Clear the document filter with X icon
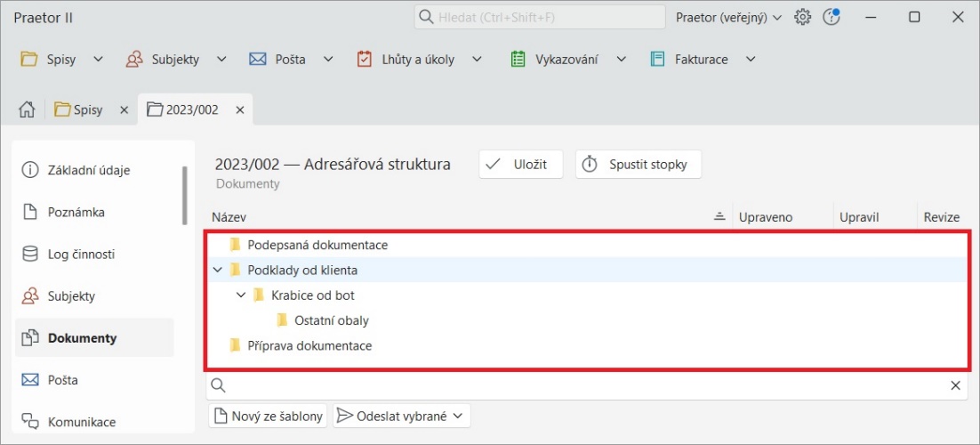This screenshot has height=445, width=980. [955, 385]
